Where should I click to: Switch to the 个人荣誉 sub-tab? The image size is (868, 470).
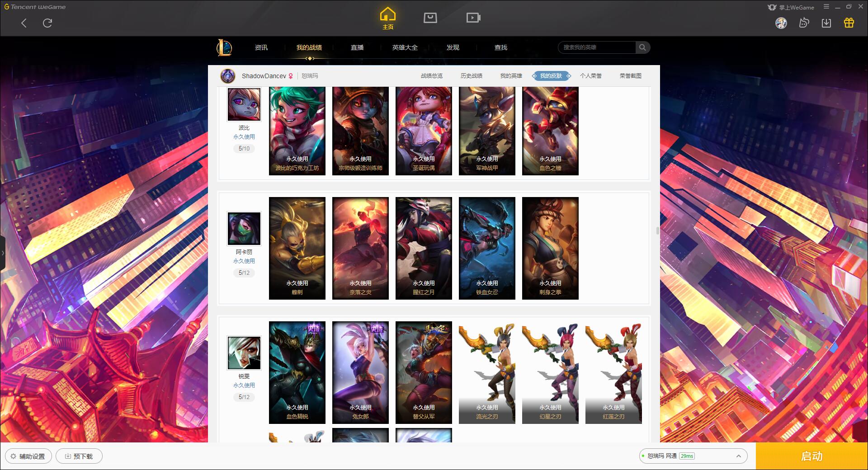pyautogui.click(x=591, y=76)
